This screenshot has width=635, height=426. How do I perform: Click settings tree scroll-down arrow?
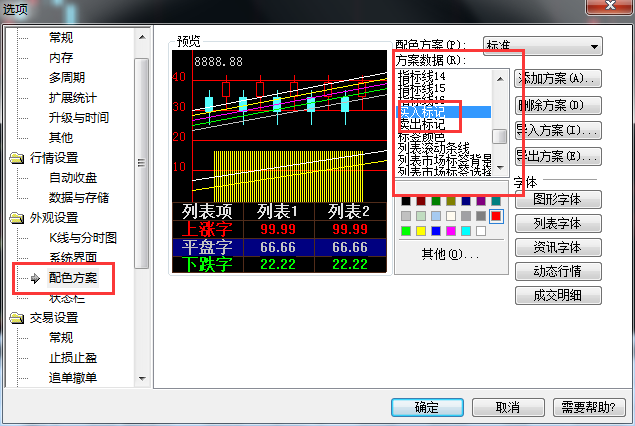(142, 379)
